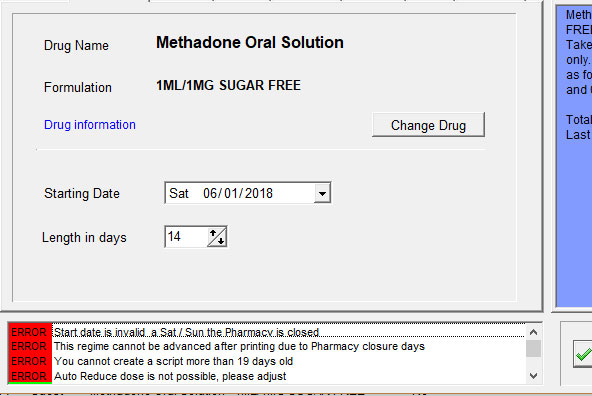The image size is (592, 396).
Task: Select the Auto Reduce dose error row
Action: pos(267,376)
